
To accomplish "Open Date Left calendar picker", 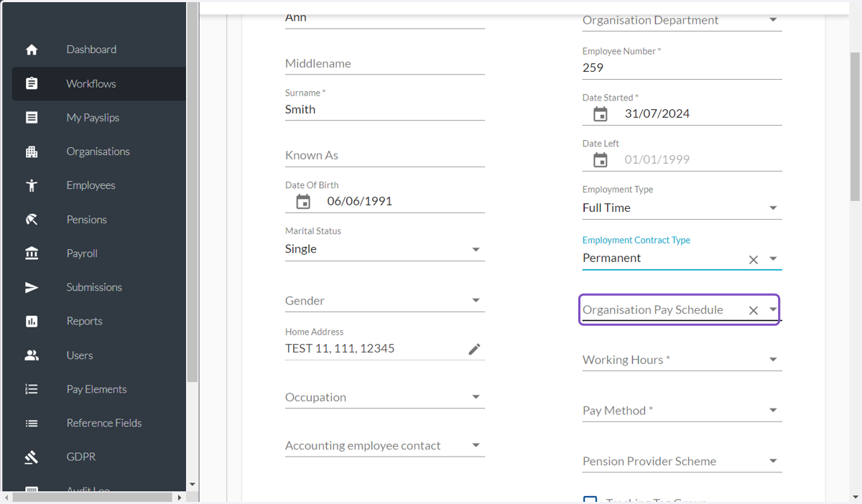I will click(x=601, y=160).
